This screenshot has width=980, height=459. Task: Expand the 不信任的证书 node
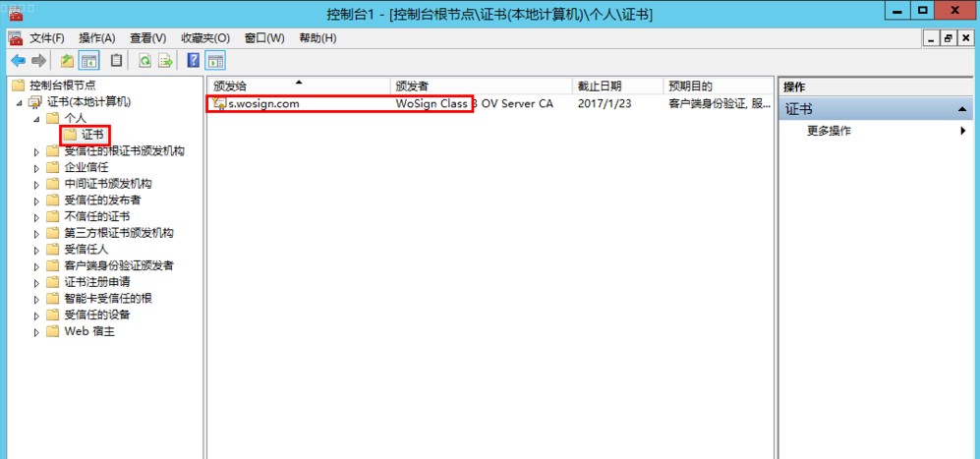pyautogui.click(x=36, y=217)
